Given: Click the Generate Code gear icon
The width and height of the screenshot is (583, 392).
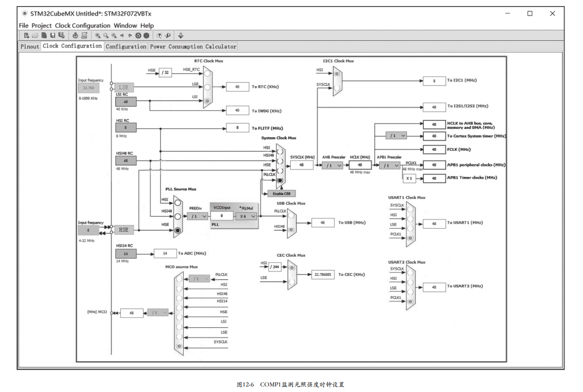Looking at the screenshot, I should (75, 36).
